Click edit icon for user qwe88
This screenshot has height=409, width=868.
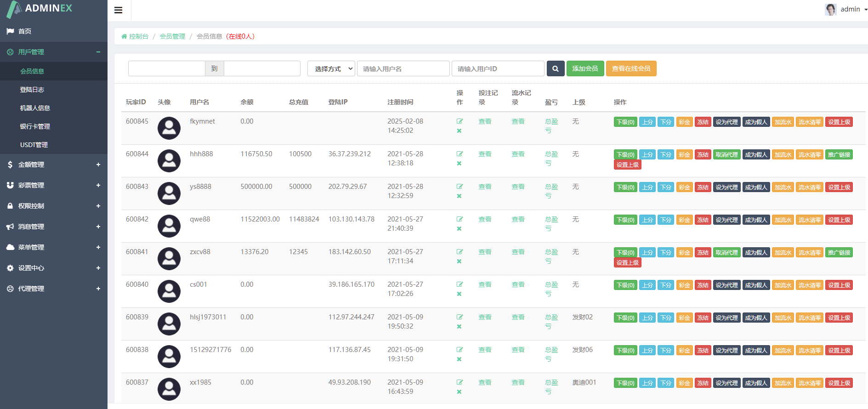(x=460, y=219)
